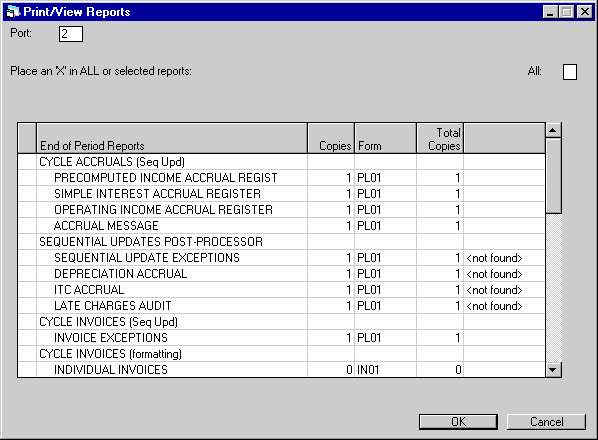
Task: Select CYCLE INVOICES (formatting) group row
Action: click(281, 354)
